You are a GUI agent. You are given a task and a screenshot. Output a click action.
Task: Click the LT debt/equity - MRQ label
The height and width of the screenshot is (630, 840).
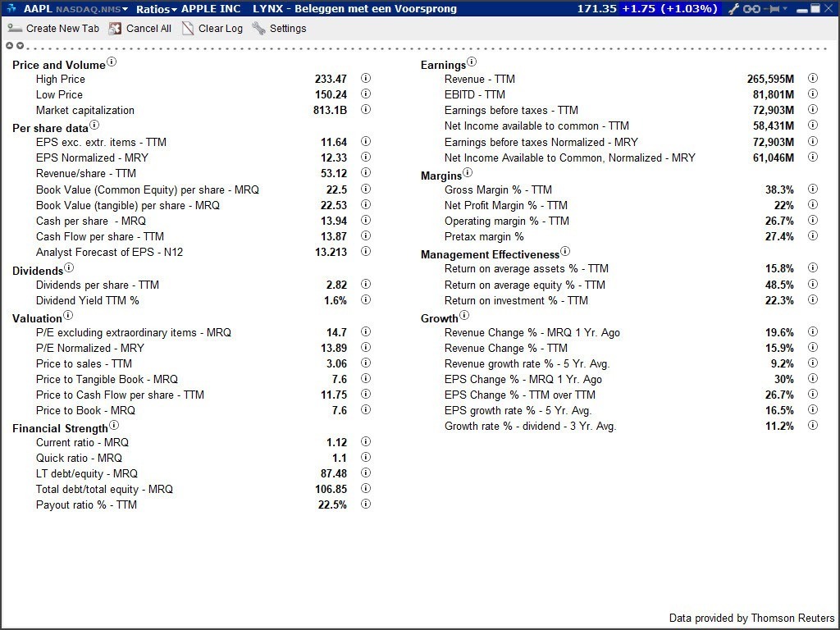pyautogui.click(x=87, y=473)
